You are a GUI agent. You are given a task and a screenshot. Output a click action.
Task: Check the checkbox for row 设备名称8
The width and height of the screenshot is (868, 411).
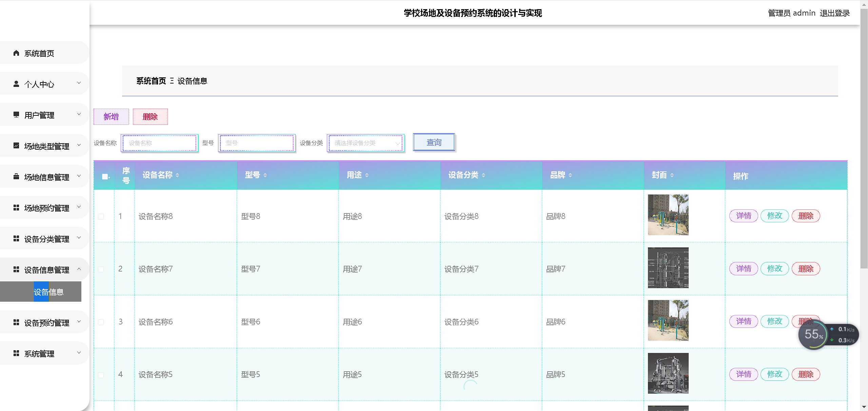coord(101,217)
